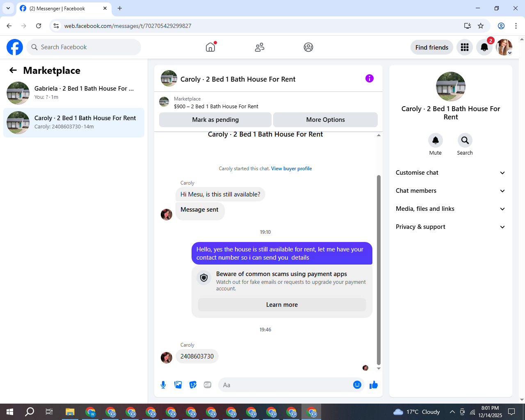The width and height of the screenshot is (525, 420).
Task: Click install app icon in address bar
Action: 468,26
